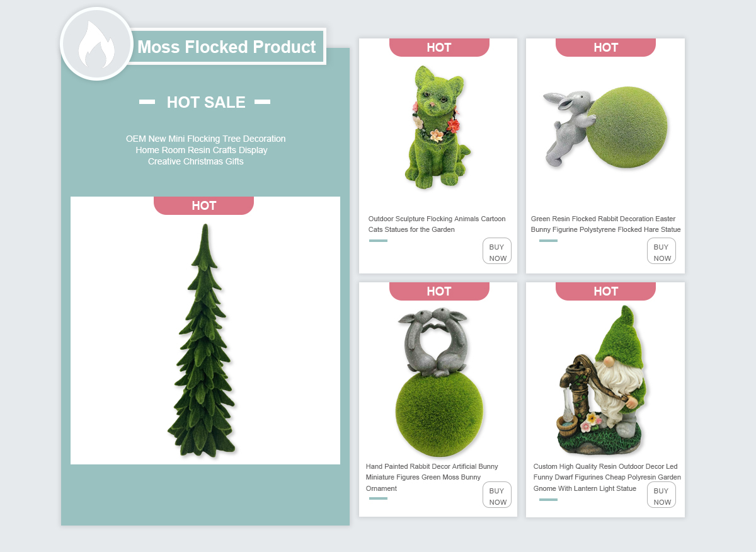This screenshot has width=756, height=552.
Task: Click the green flocked cat statue image
Action: tap(437, 127)
